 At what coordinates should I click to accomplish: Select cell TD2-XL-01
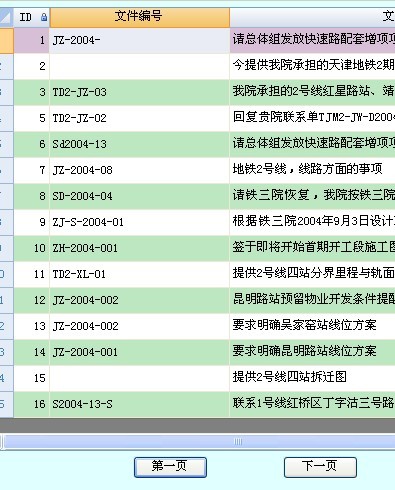[x=139, y=274]
